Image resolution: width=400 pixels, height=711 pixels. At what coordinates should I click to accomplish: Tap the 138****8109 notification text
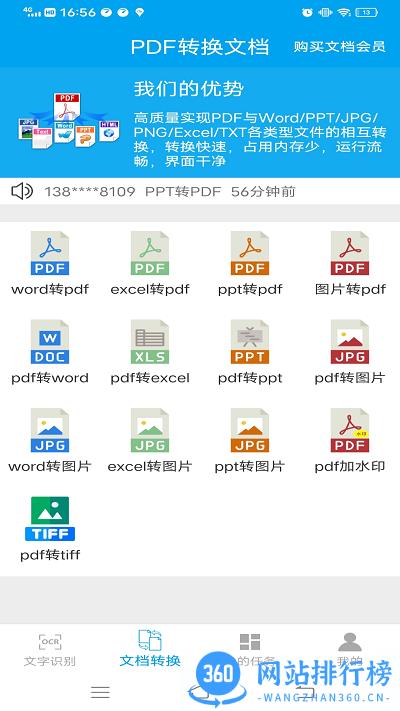(x=170, y=192)
